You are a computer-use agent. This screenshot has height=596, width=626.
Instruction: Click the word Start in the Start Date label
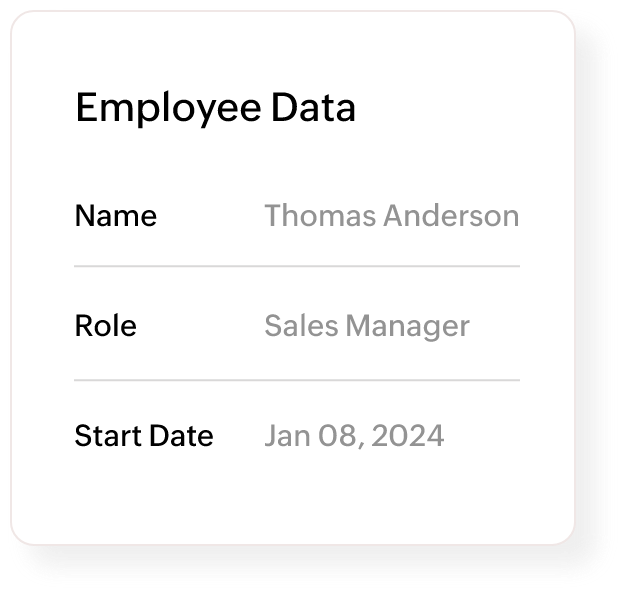click(107, 436)
